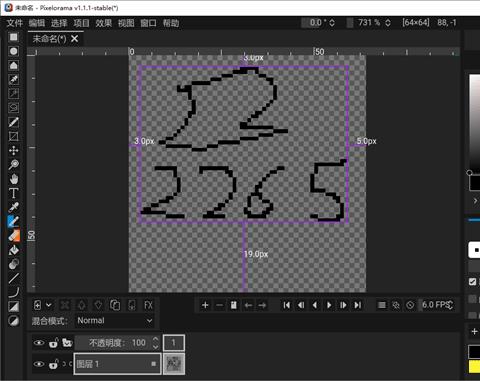
Task: Open the 混合模式 Normal blend mode dropdown
Action: point(114,321)
